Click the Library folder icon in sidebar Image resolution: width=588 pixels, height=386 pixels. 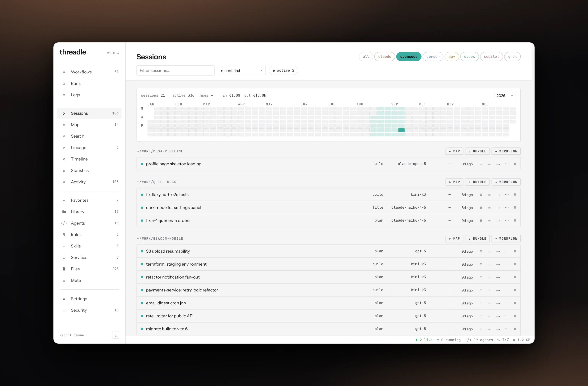[64, 212]
